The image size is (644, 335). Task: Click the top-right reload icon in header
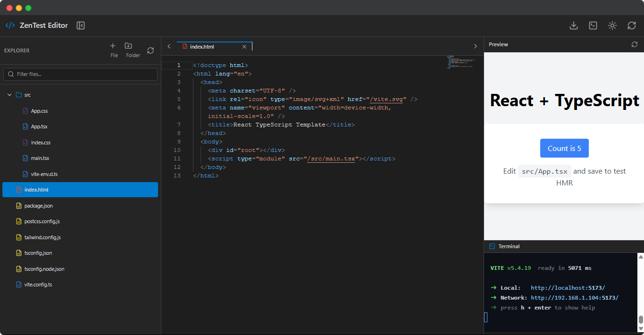632,25
